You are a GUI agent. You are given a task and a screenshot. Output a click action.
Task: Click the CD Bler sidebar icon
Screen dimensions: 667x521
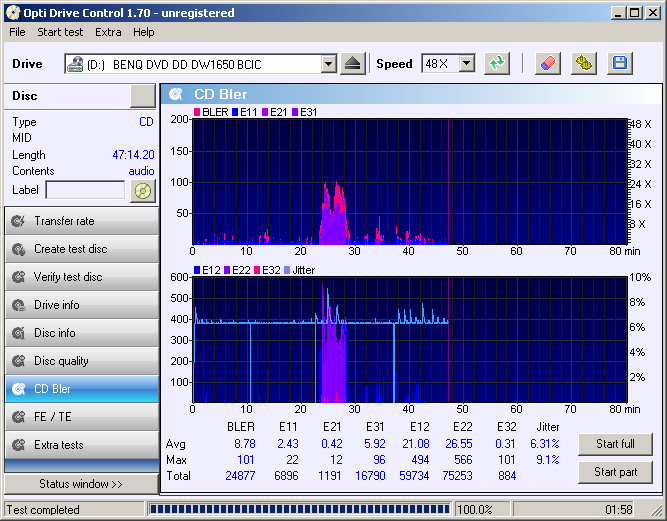coord(18,389)
